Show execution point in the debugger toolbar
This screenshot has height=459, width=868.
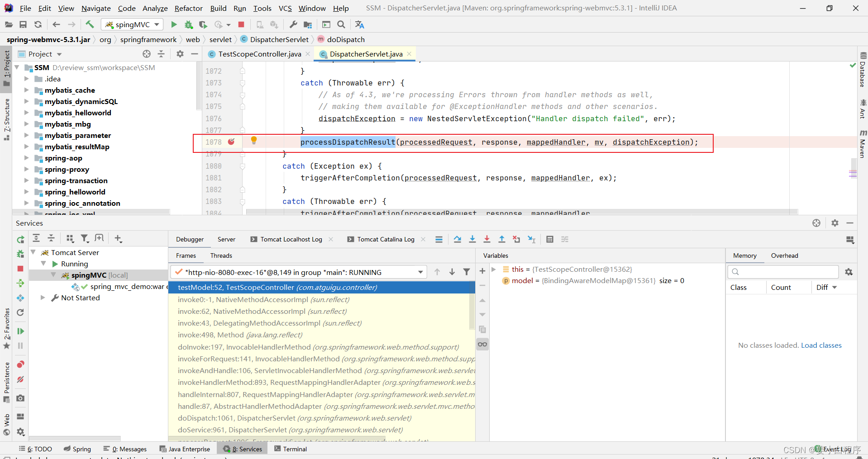[439, 239]
